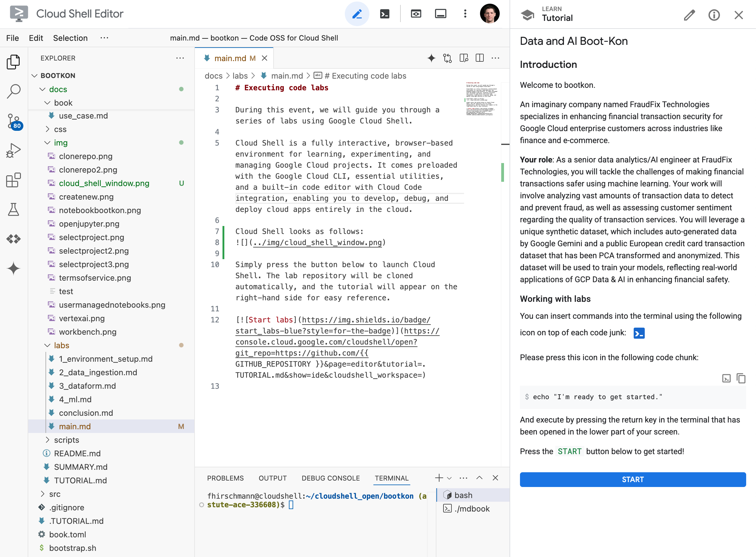Open the launch profile dropdown arrow

click(449, 478)
